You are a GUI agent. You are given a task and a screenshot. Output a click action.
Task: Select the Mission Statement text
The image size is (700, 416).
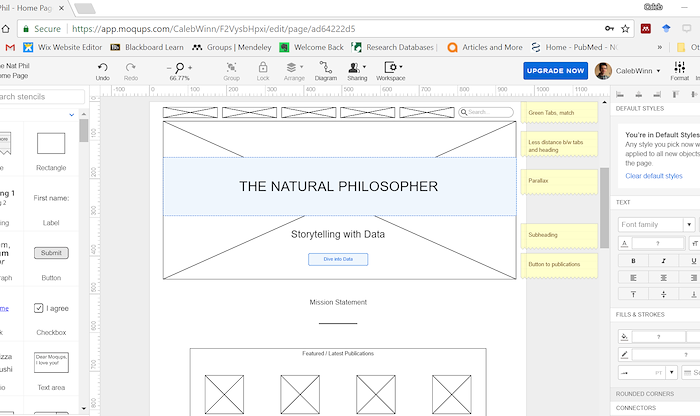[x=338, y=302]
